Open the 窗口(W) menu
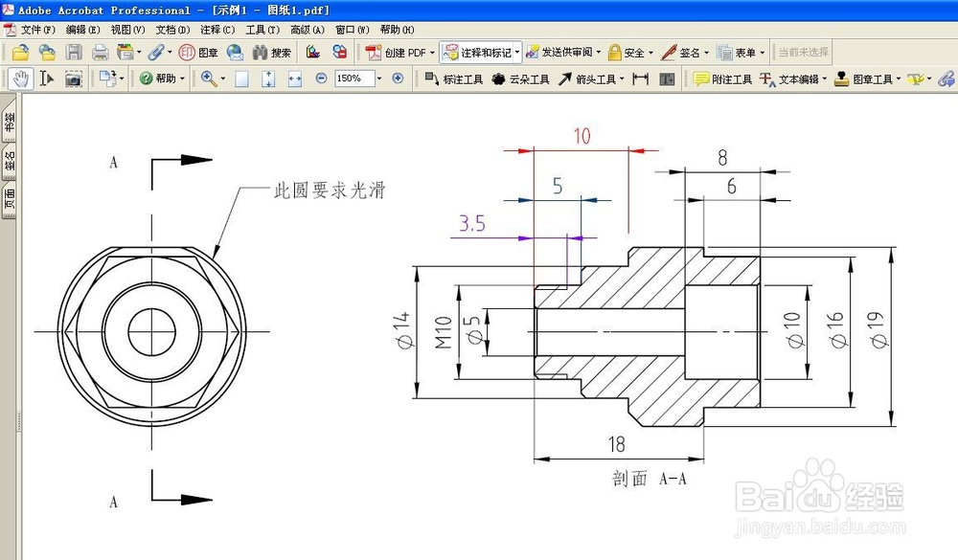The image size is (958, 560). coord(353,30)
